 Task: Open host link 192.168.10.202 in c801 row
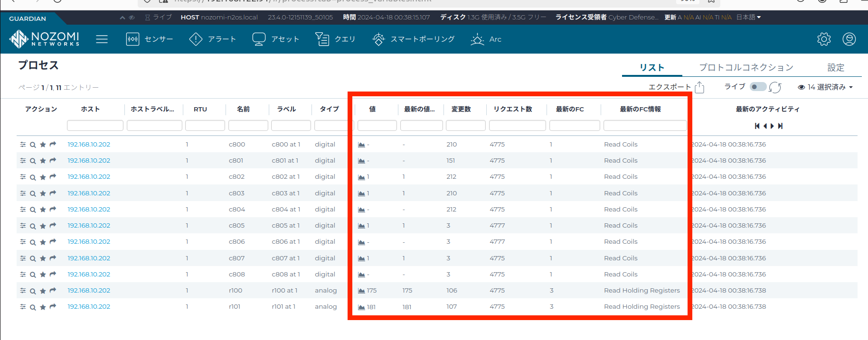[x=89, y=161]
